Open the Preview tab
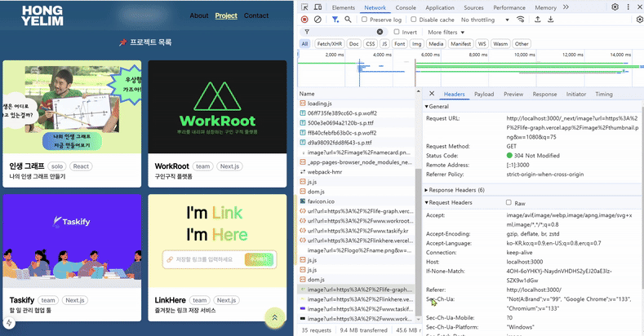 (x=513, y=94)
